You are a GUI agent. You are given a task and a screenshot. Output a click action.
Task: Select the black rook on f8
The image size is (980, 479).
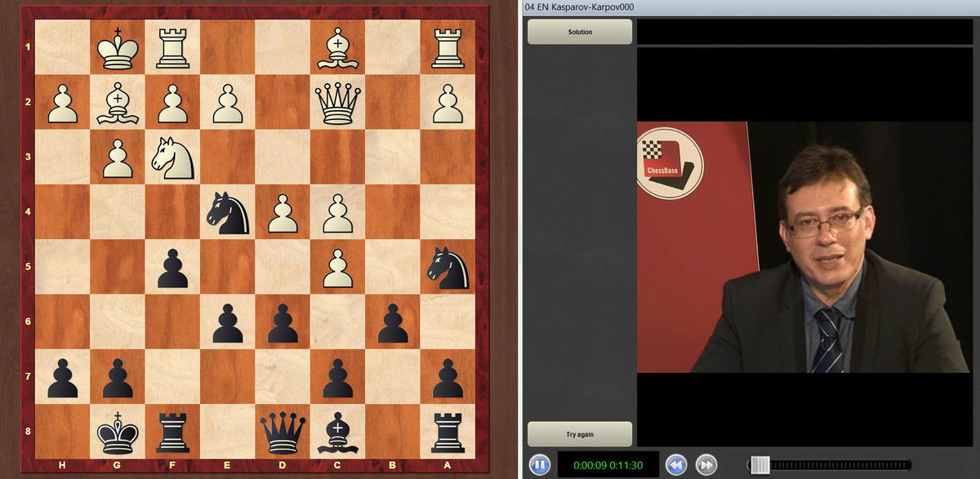(172, 432)
